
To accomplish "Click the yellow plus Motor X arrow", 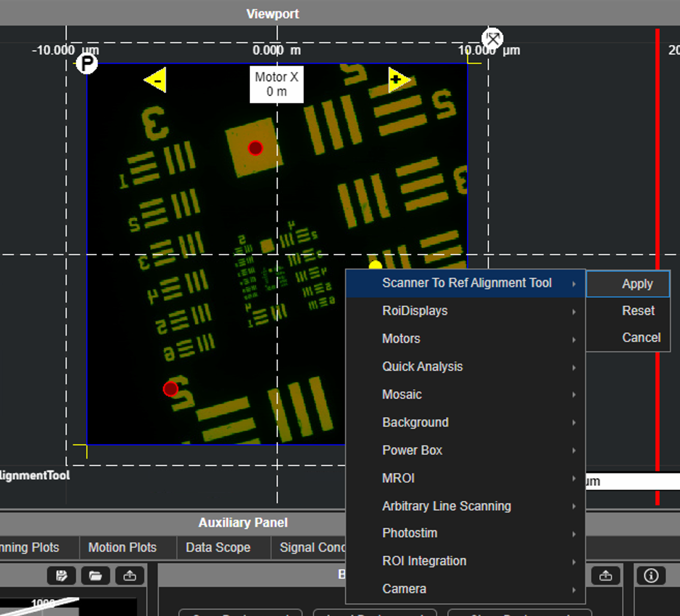I will point(398,80).
